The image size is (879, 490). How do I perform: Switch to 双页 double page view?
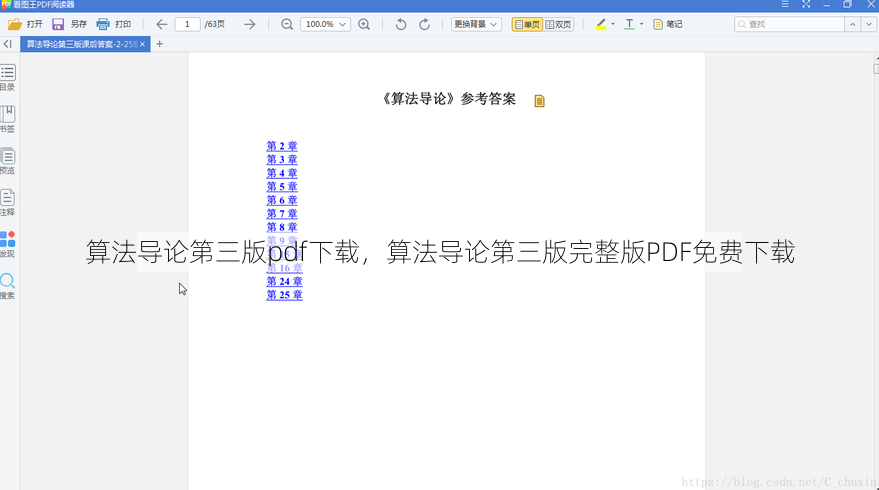558,24
